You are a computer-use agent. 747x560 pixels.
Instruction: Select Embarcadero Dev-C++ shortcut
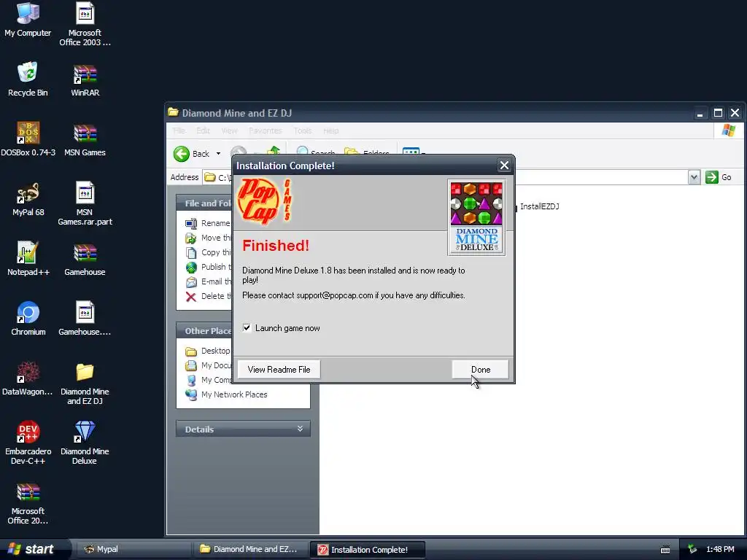[x=28, y=443]
